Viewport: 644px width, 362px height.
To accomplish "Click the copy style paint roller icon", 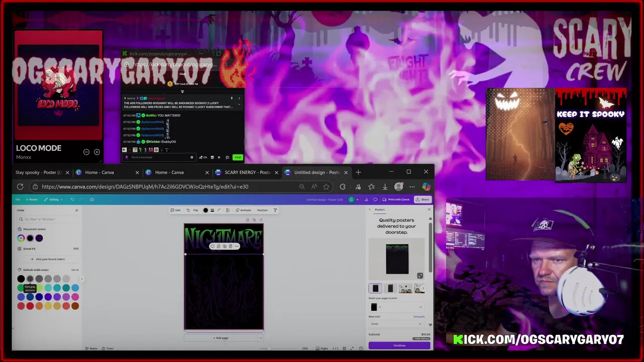I will [275, 210].
